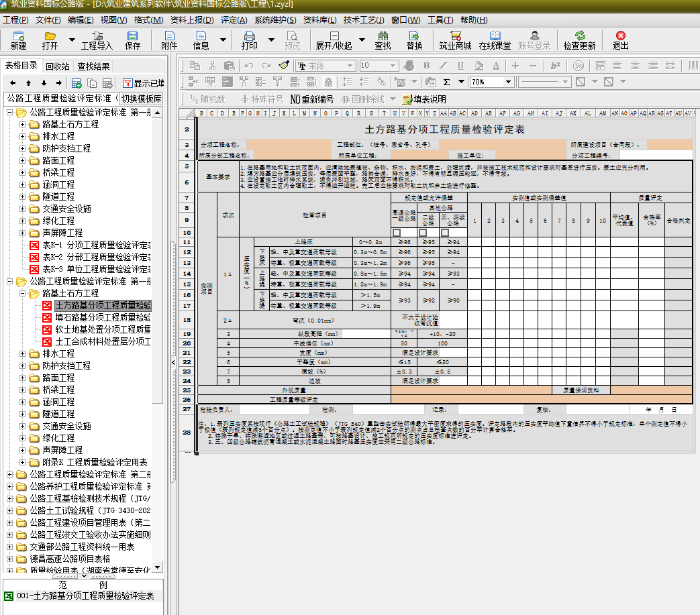
Task: Open the 筑业商城 shopping cart icon
Action: (x=455, y=36)
